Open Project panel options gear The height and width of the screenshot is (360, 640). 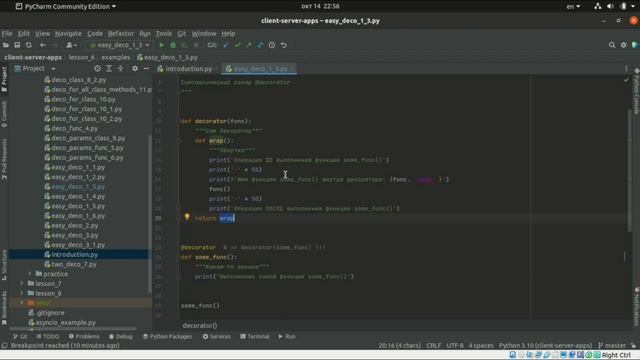click(135, 69)
